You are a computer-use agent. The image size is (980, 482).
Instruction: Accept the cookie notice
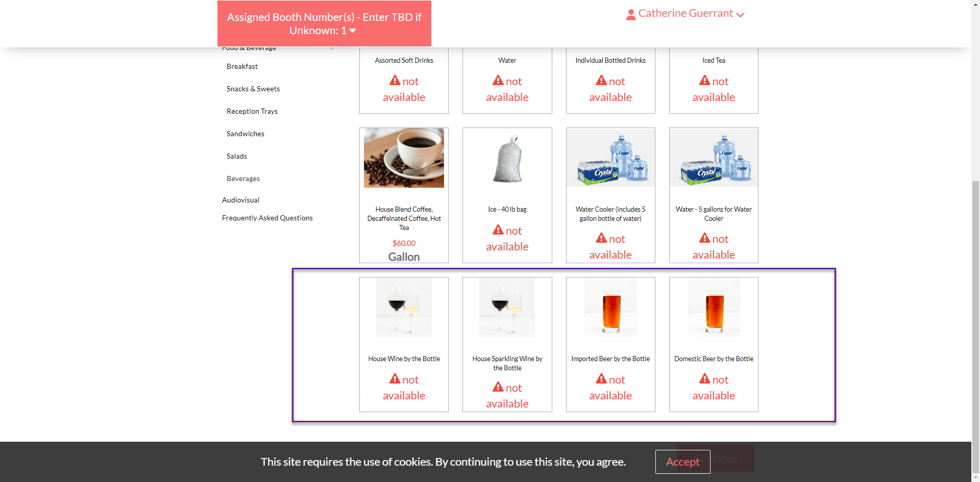pyautogui.click(x=682, y=462)
